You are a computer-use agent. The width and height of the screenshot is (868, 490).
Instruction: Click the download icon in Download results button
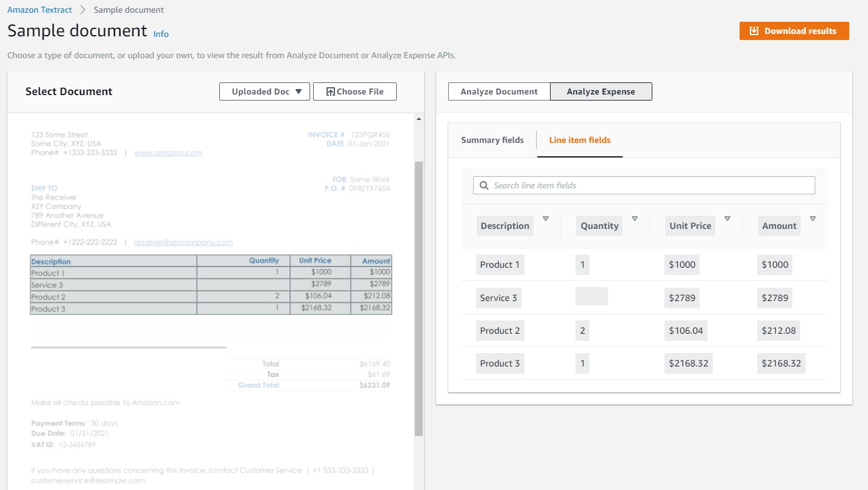(753, 30)
